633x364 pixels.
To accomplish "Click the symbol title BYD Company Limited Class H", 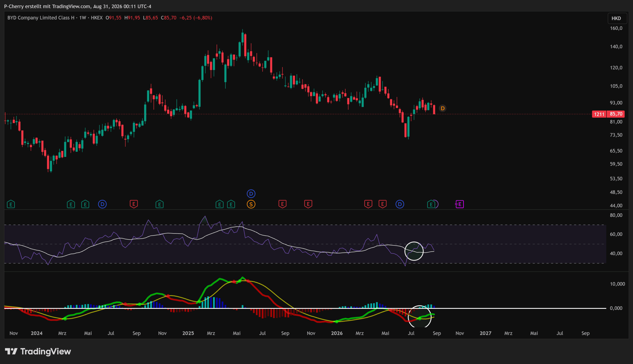I will point(41,18).
